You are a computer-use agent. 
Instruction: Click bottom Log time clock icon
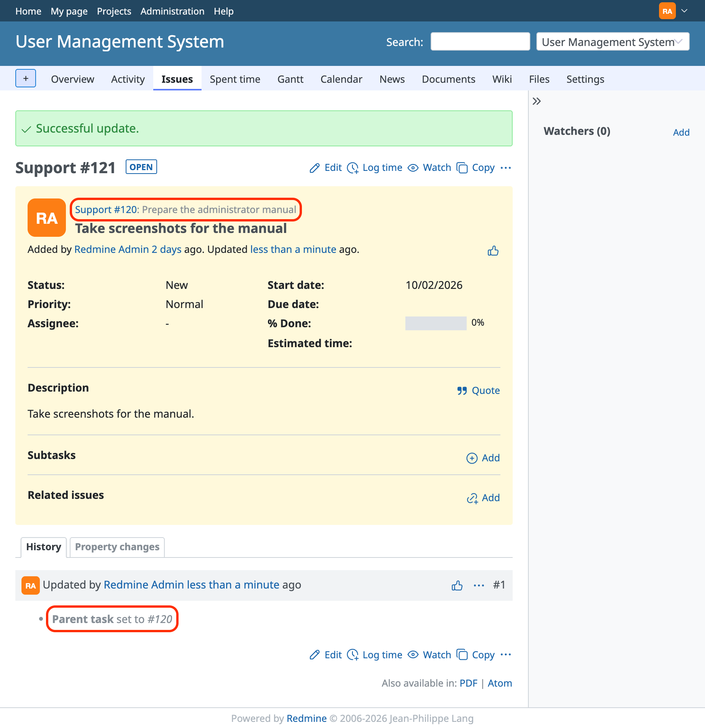352,655
